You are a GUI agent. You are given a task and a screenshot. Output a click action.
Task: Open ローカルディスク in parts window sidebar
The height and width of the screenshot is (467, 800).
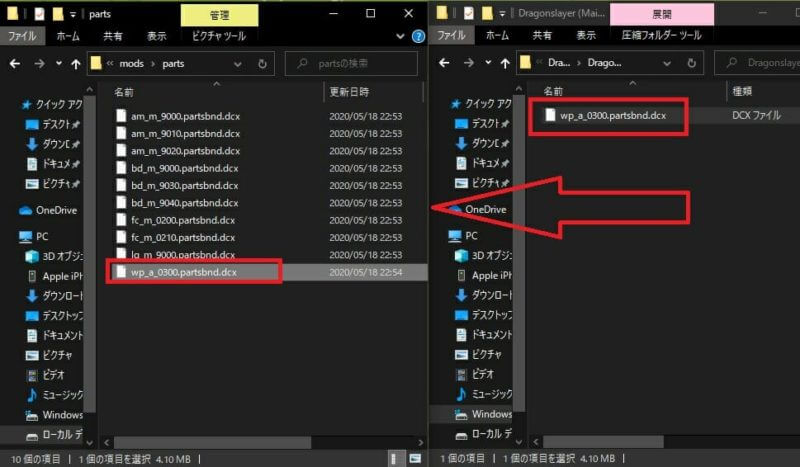(x=54, y=434)
